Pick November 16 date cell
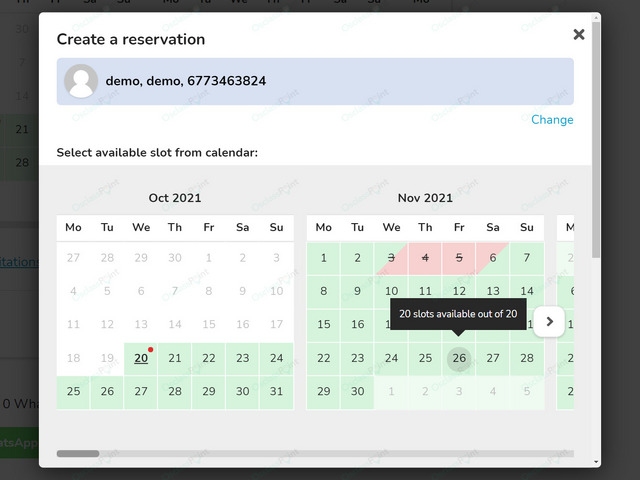Screen dimensions: 640x480 pos(358,325)
